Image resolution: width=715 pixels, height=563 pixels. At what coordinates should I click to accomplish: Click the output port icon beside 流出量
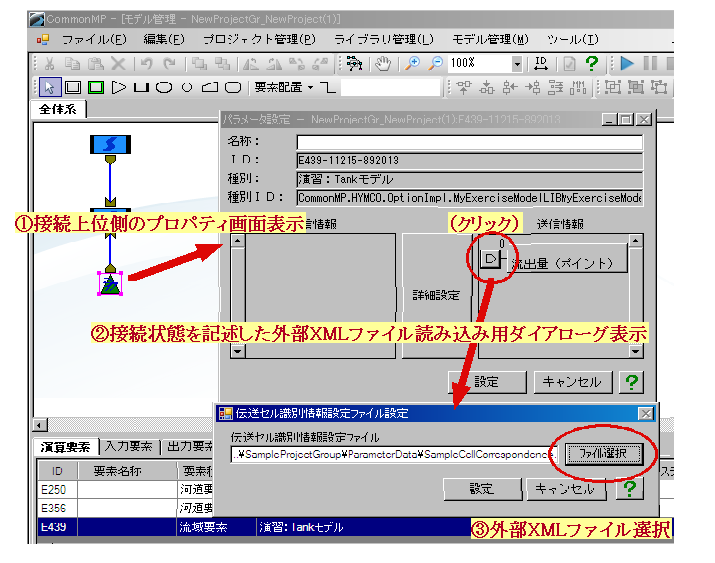(490, 259)
